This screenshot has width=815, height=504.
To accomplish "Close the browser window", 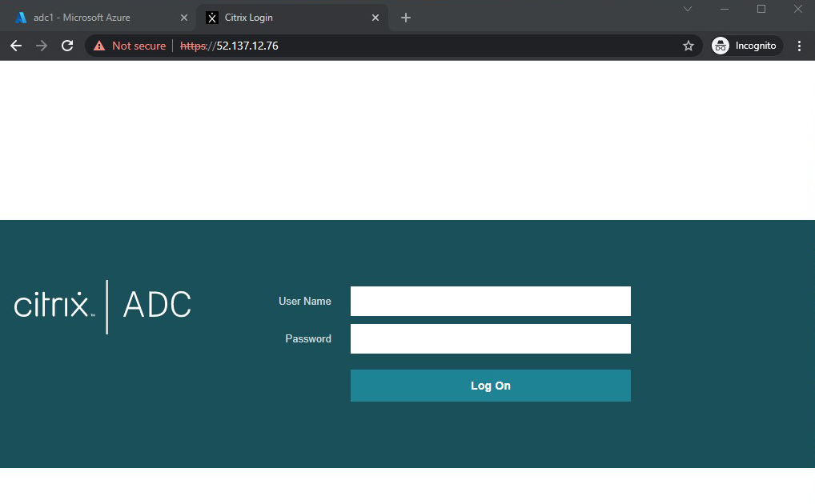I will click(x=798, y=9).
